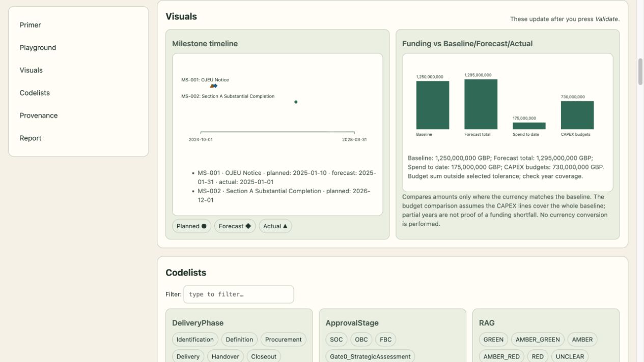Click the FBC approval stage chip
Viewport: 644px width, 362px height.
click(386, 340)
